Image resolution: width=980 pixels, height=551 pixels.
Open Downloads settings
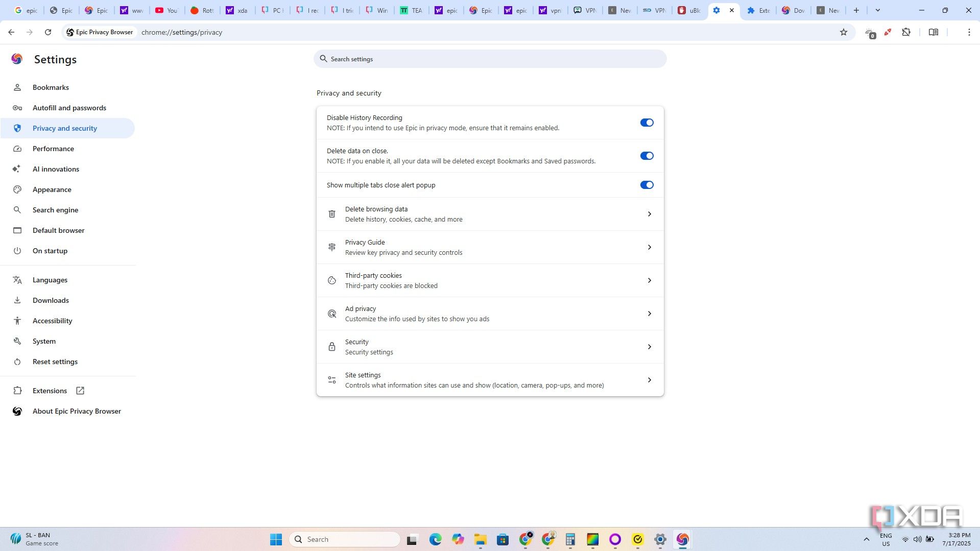[67, 300]
